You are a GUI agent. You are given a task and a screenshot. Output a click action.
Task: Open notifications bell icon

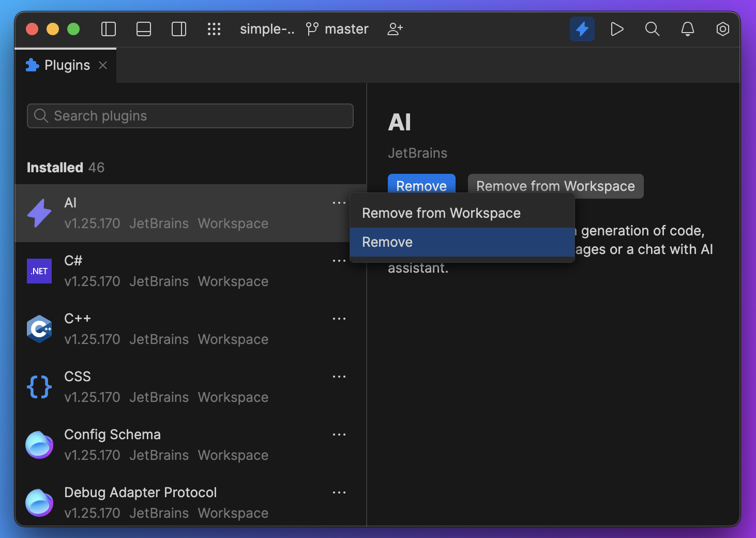[688, 29]
